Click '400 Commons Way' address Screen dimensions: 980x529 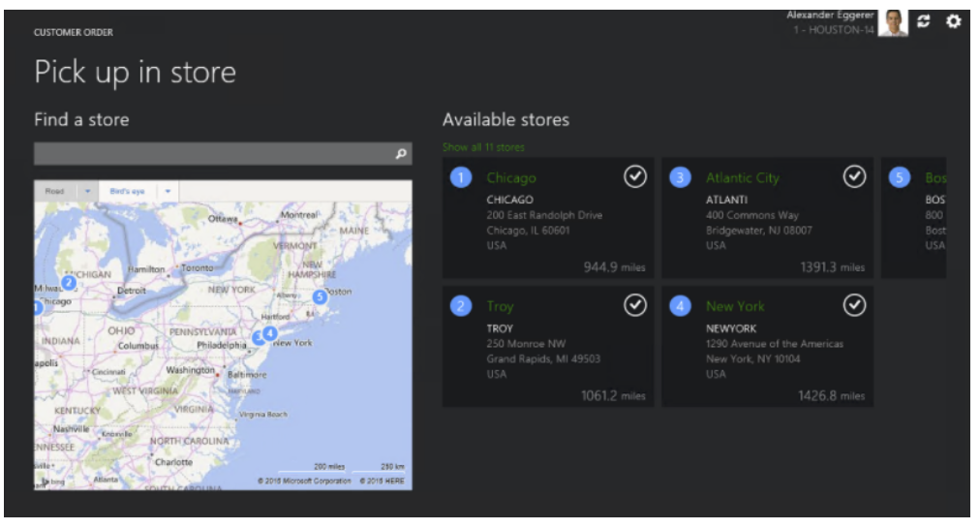tap(751, 215)
